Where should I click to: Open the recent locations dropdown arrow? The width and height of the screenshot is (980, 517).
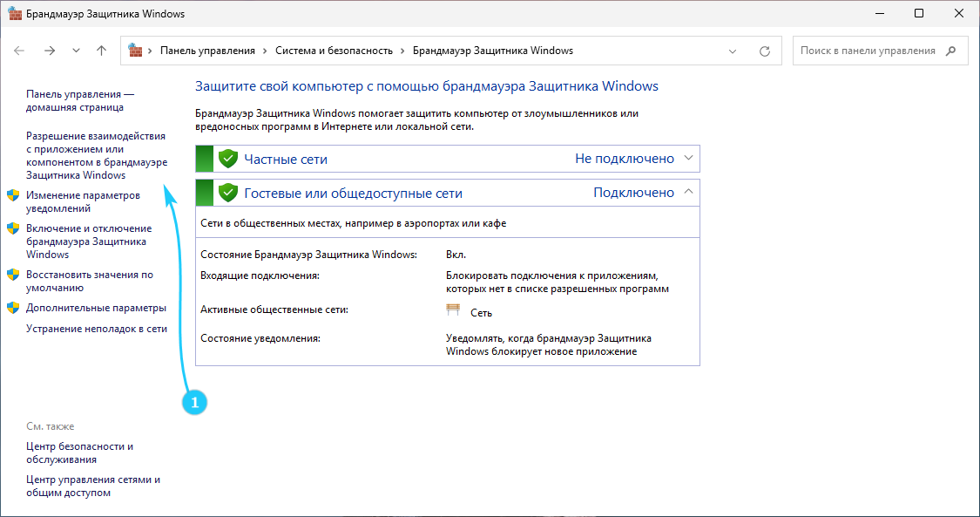(77, 51)
